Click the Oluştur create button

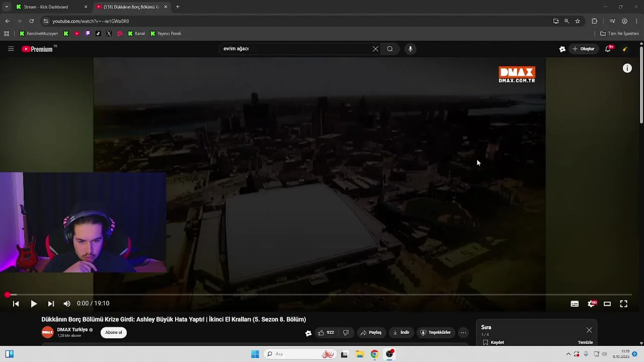pos(584,49)
